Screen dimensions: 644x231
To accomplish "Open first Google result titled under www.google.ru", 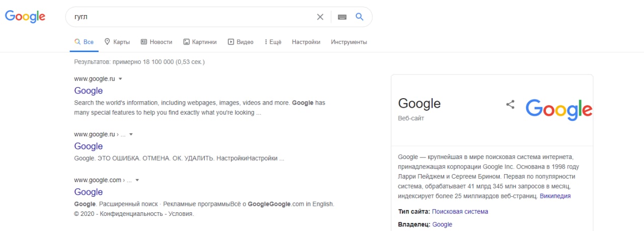I will 89,91.
